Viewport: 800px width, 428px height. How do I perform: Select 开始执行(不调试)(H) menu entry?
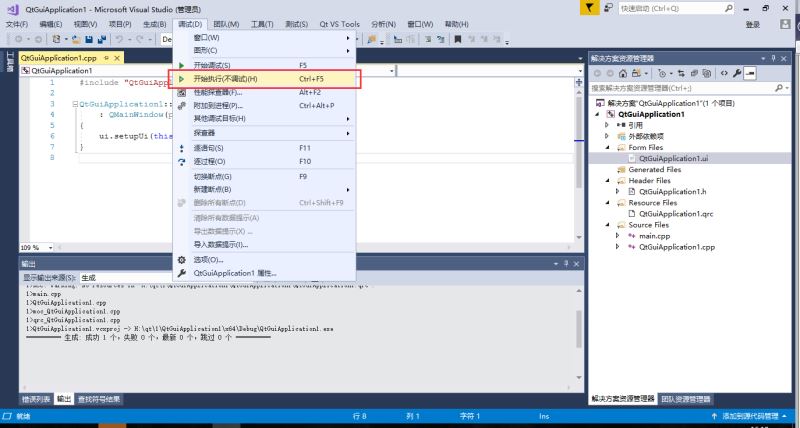click(x=264, y=79)
